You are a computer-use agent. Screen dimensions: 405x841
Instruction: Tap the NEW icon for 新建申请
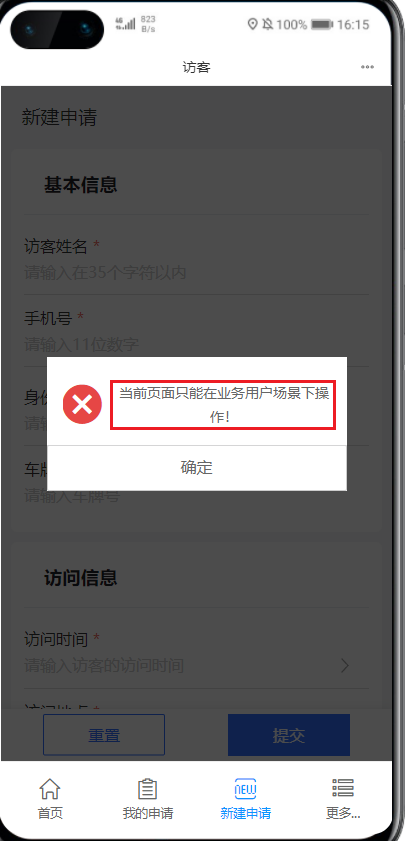[246, 788]
